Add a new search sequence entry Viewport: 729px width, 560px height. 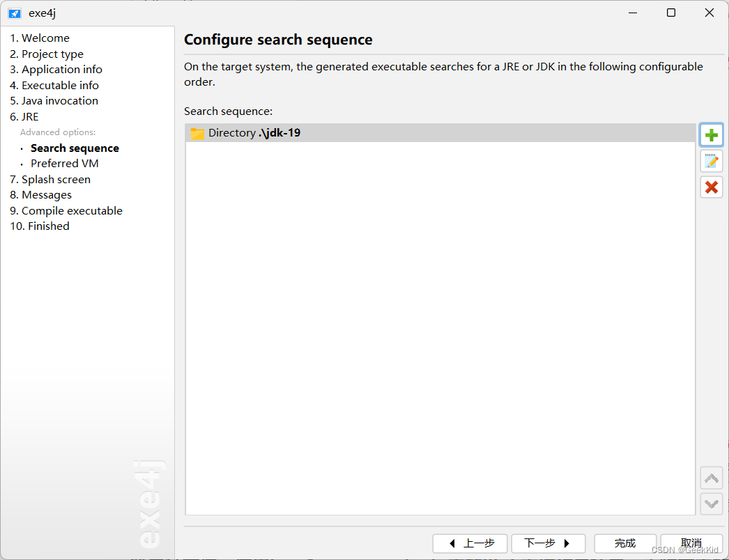tap(711, 135)
